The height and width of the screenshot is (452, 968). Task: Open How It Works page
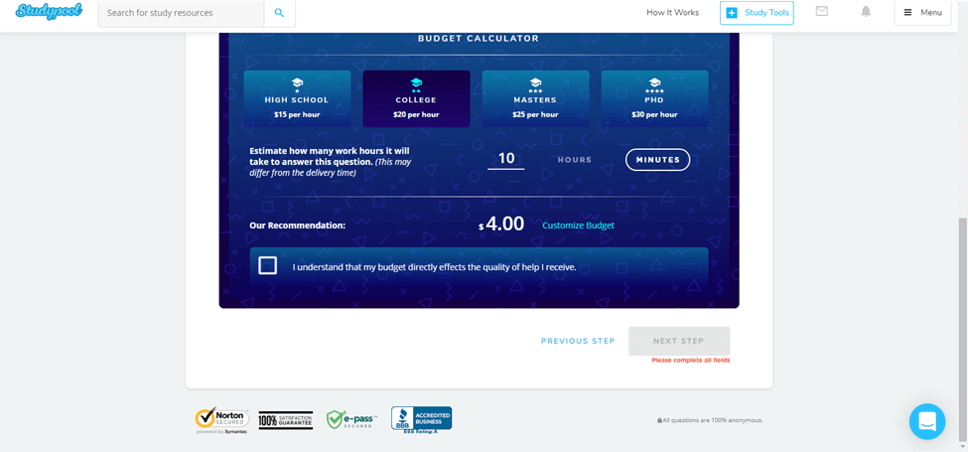coord(672,12)
